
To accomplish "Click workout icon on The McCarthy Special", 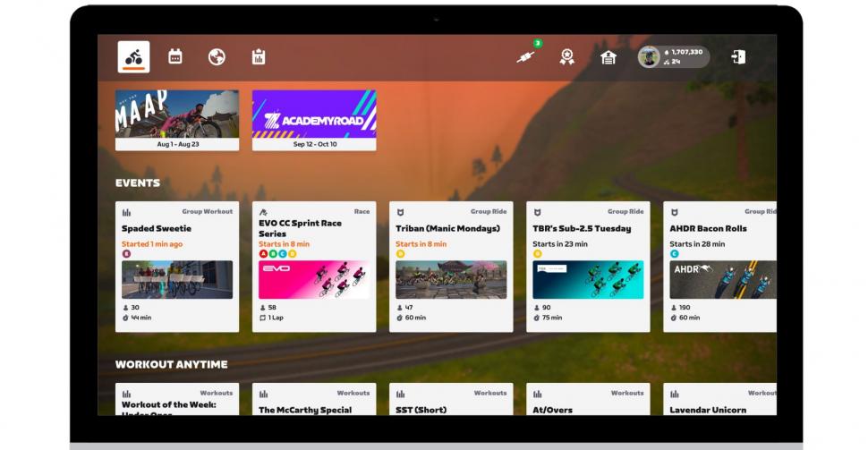I will (x=263, y=395).
